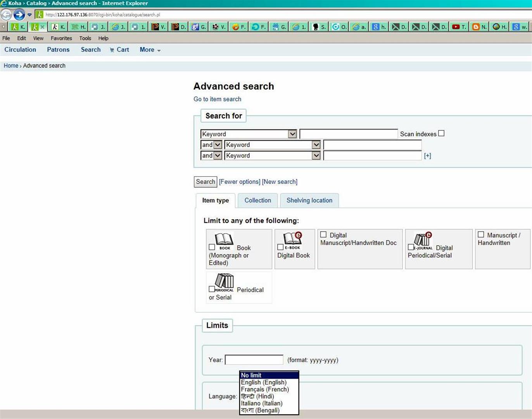Open the first Keyword index dropdown
The height and width of the screenshot is (419, 532).
pos(249,134)
